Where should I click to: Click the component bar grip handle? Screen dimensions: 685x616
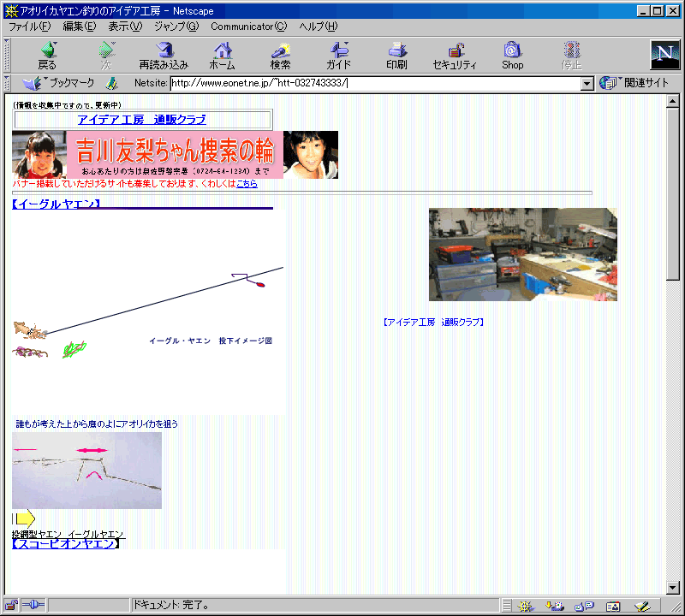pyautogui.click(x=507, y=606)
